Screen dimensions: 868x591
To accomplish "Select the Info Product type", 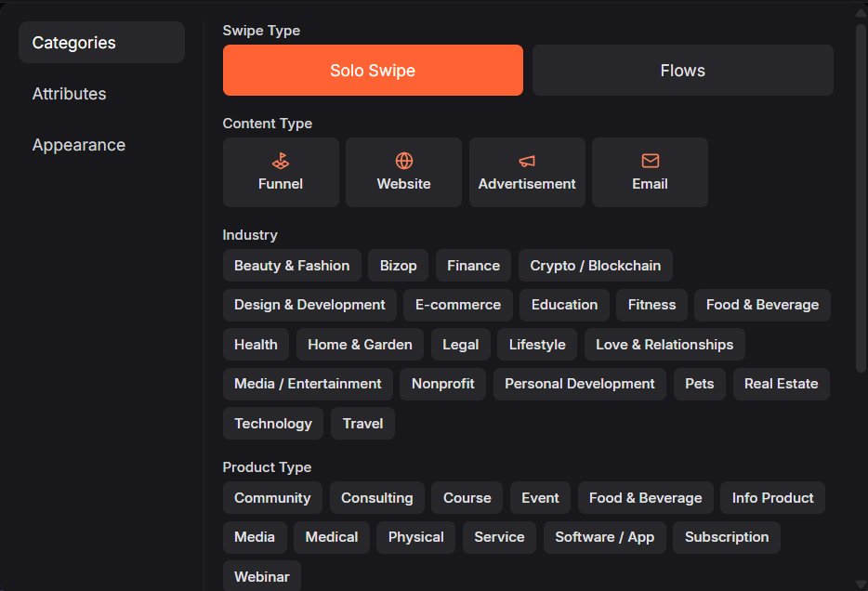I will [772, 498].
